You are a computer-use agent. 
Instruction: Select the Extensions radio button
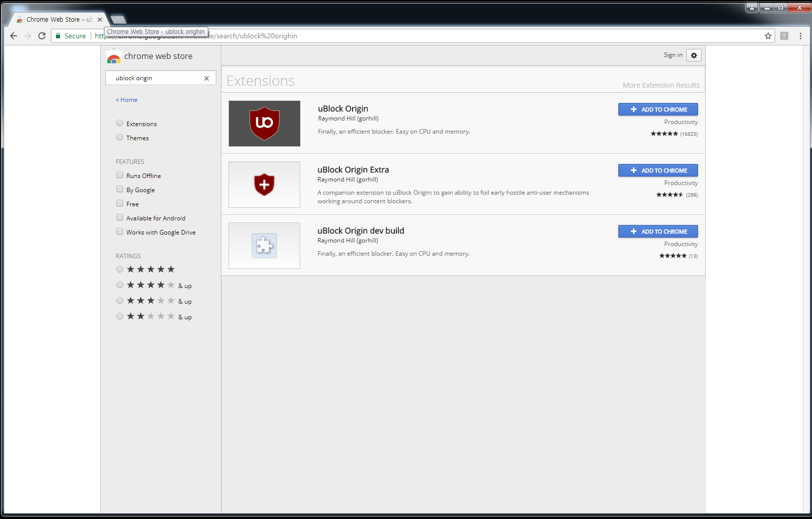[120, 123]
